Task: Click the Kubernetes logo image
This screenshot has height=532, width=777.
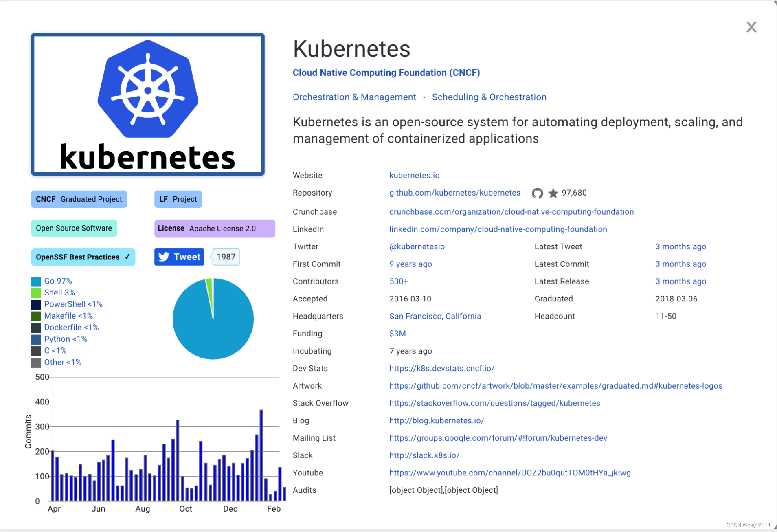Action: pyautogui.click(x=148, y=105)
